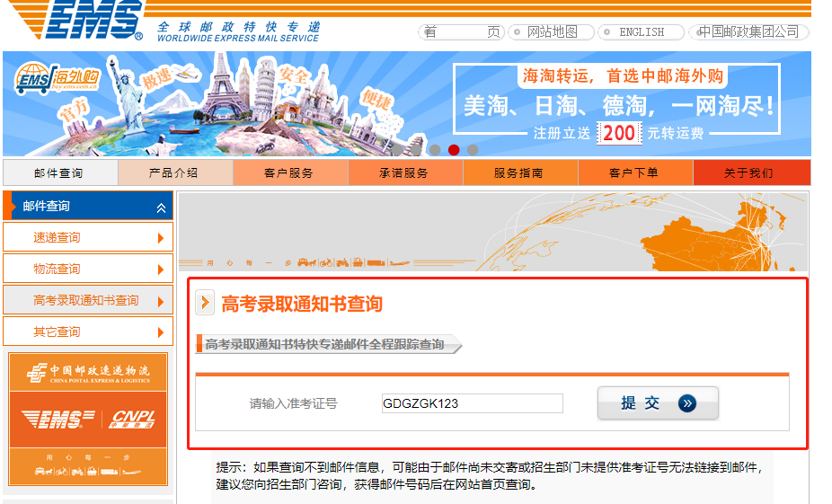Click the EMS CNPL logo in sidebar
The image size is (832, 504).
pyautogui.click(x=88, y=419)
